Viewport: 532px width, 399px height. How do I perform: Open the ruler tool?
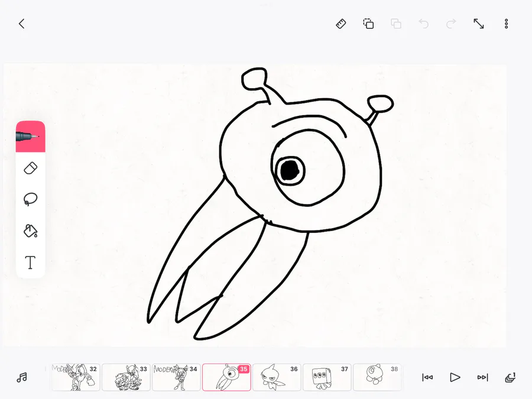point(340,24)
